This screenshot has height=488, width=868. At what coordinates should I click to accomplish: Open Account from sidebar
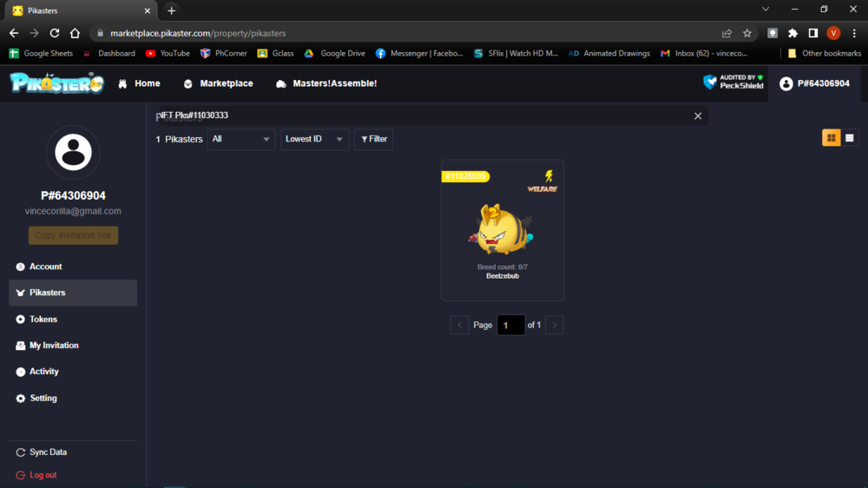tap(45, 267)
